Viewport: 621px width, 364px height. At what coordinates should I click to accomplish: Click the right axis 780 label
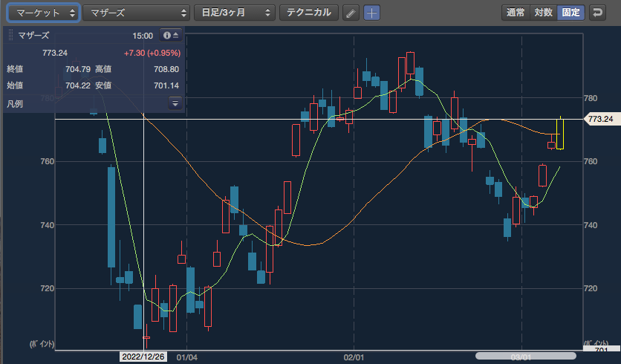coord(591,98)
